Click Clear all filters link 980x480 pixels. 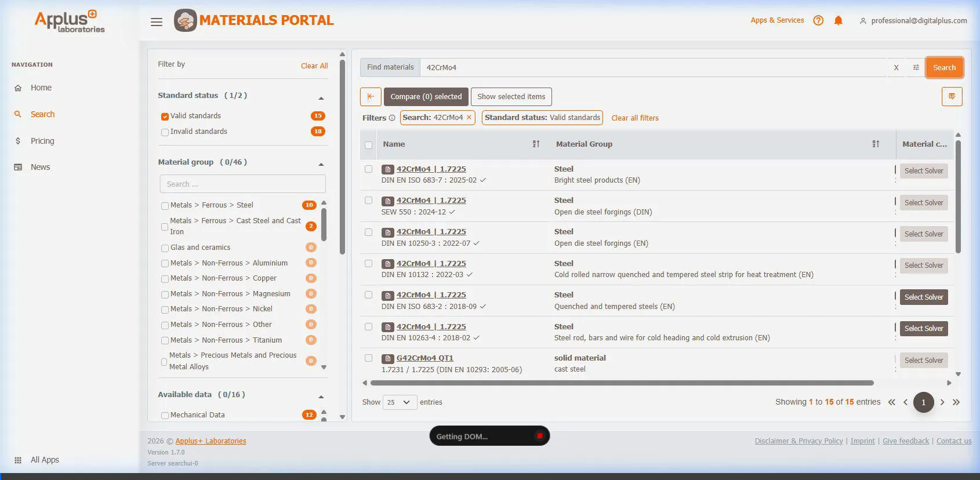[634, 118]
